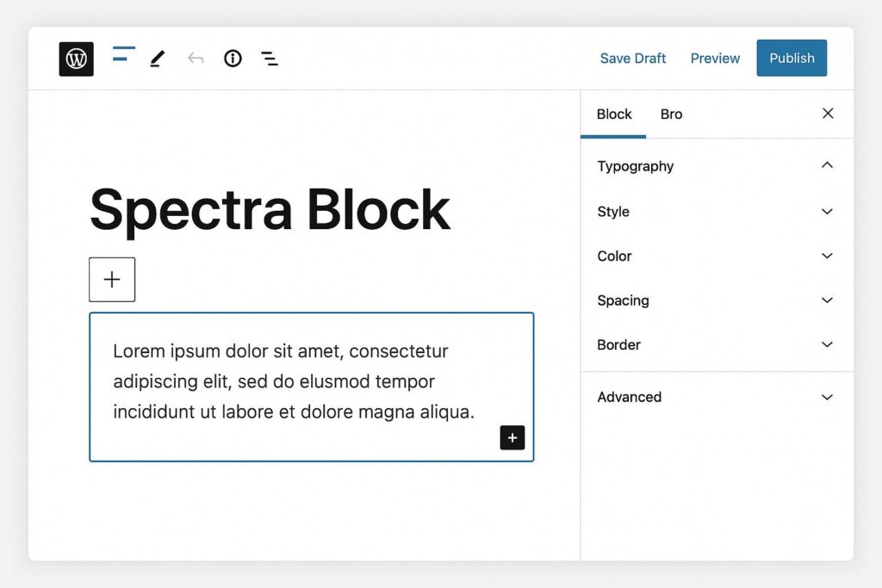The height and width of the screenshot is (588, 882).
Task: Click the black plus button inside paragraph block
Action: point(512,437)
